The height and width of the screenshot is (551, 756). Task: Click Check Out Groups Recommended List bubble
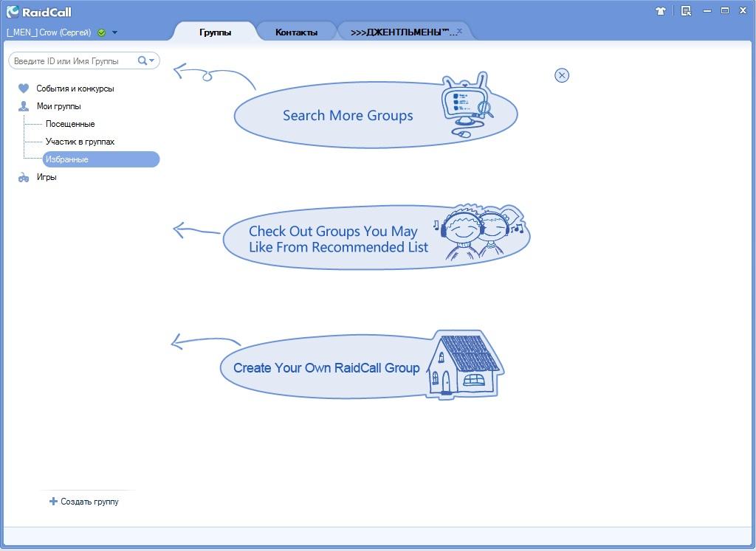coord(376,238)
